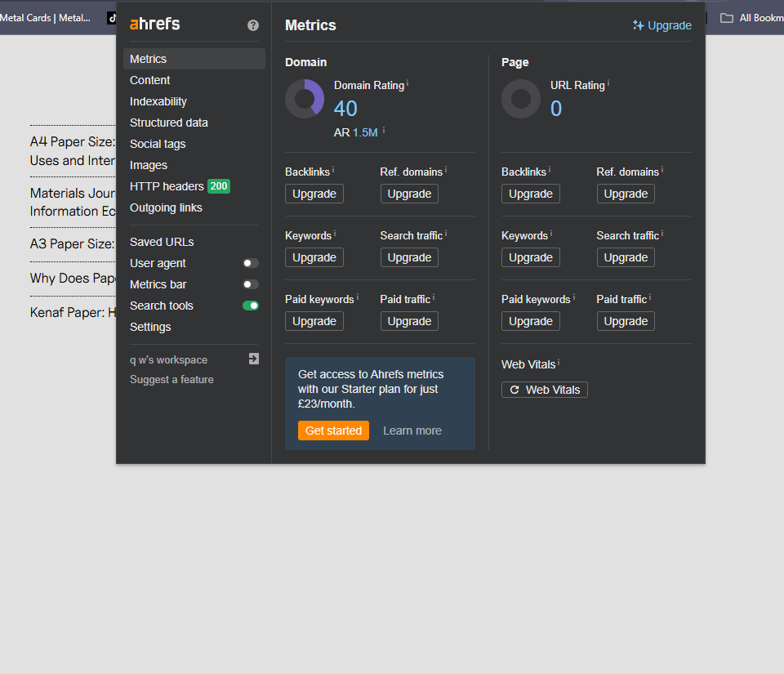This screenshot has width=784, height=674.
Task: Click Page Paid traffic info icon
Action: (x=650, y=297)
